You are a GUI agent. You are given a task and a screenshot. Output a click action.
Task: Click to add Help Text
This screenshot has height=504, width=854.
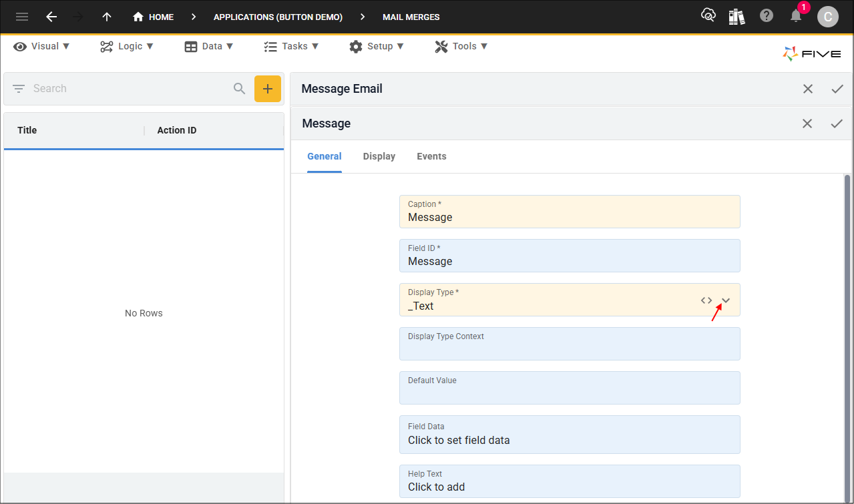tap(570, 481)
